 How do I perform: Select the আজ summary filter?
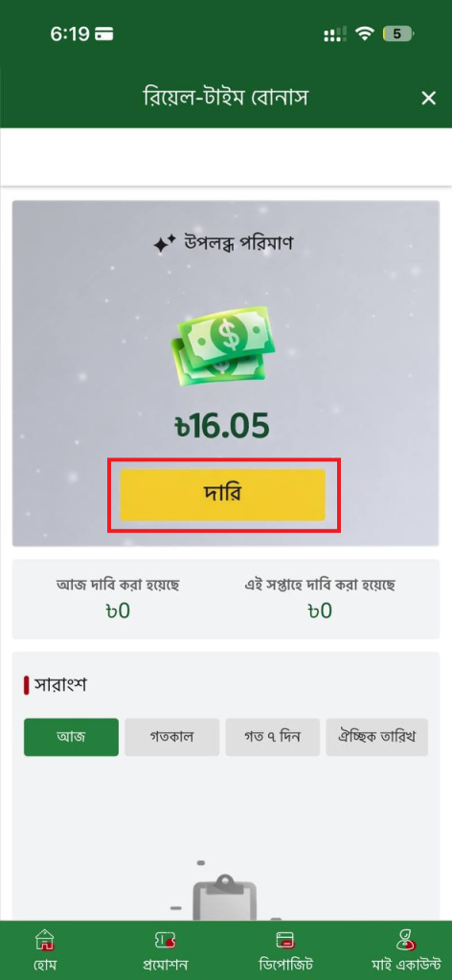(x=71, y=737)
